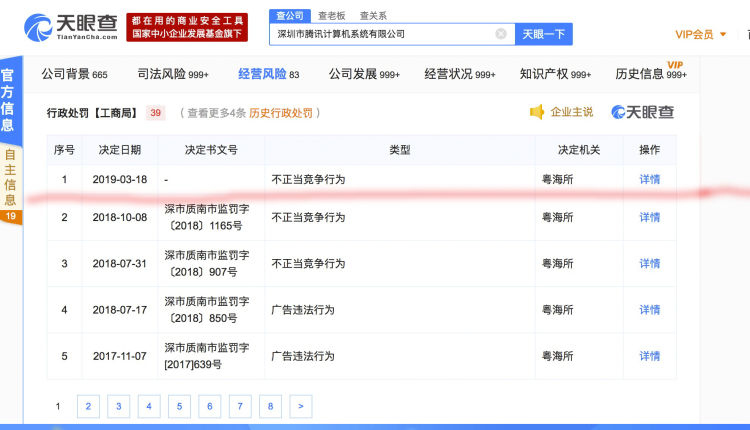This screenshot has height=430, width=750.
Task: Open the VIP会员 dropdown menu
Action: (x=700, y=34)
